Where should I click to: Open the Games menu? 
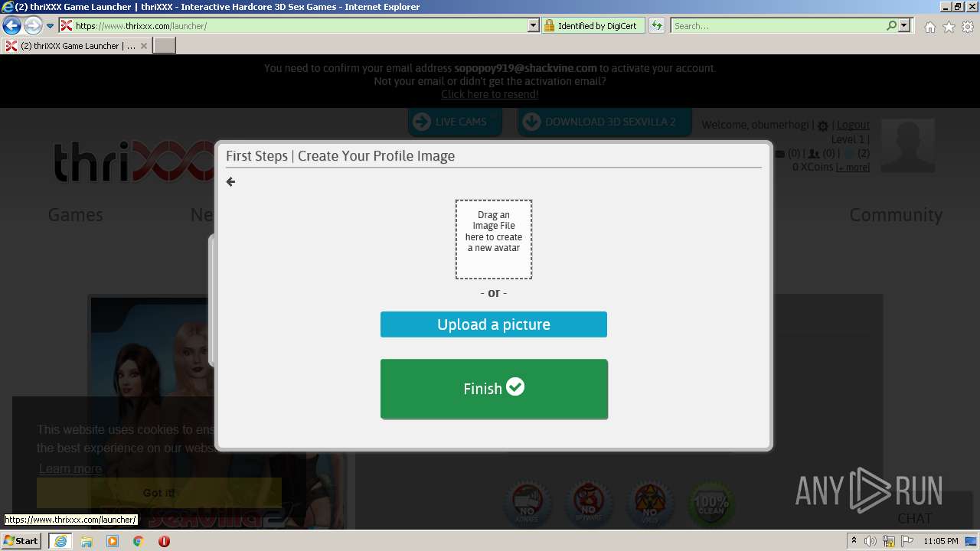(x=75, y=215)
